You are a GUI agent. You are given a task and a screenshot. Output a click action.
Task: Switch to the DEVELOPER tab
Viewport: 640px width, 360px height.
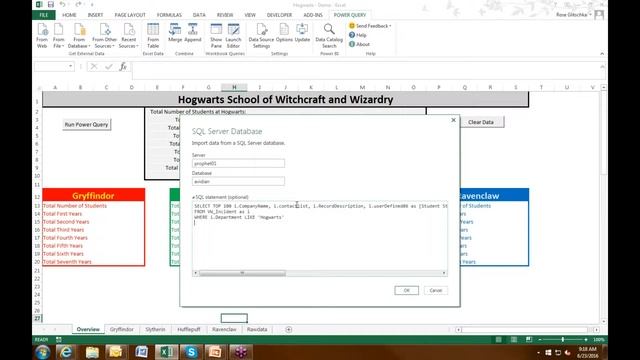[279, 15]
